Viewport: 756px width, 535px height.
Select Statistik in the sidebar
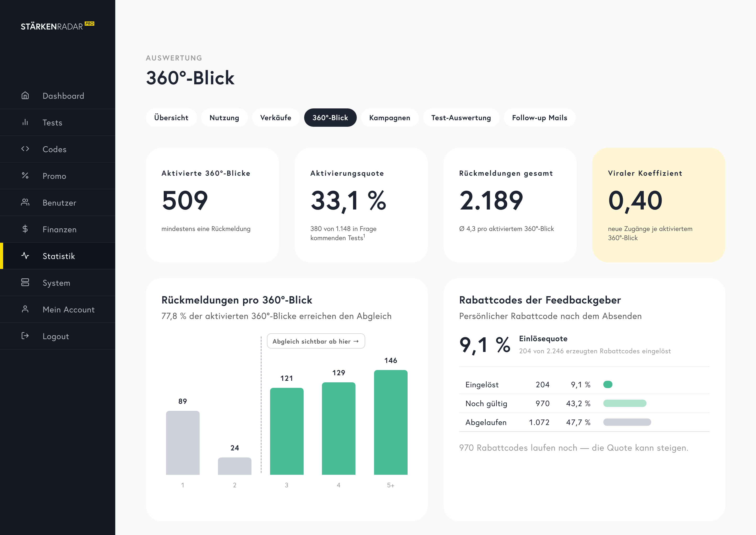[58, 256]
